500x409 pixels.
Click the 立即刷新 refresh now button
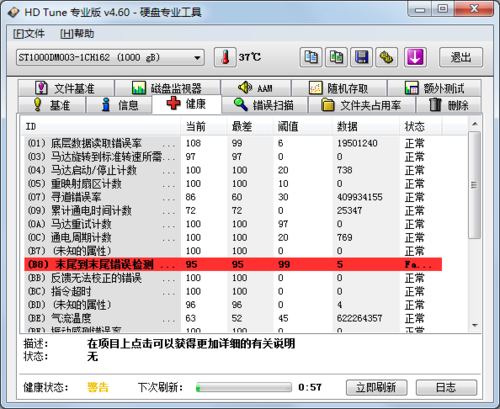[x=376, y=387]
